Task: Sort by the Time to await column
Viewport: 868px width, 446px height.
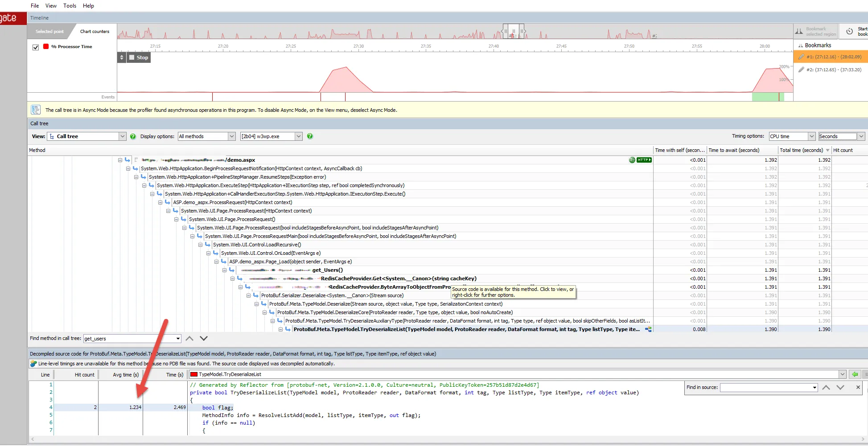Action: point(742,150)
